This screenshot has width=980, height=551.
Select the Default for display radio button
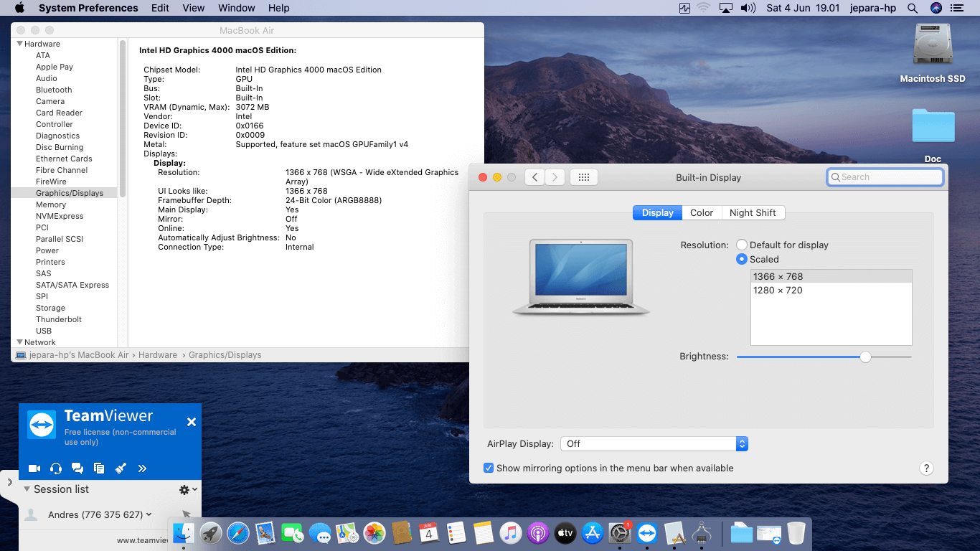pos(742,245)
